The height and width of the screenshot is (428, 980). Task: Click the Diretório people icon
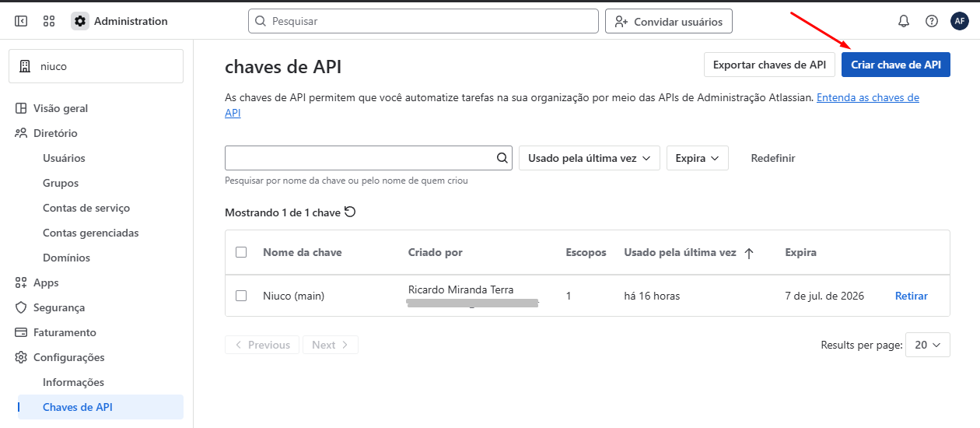[21, 133]
